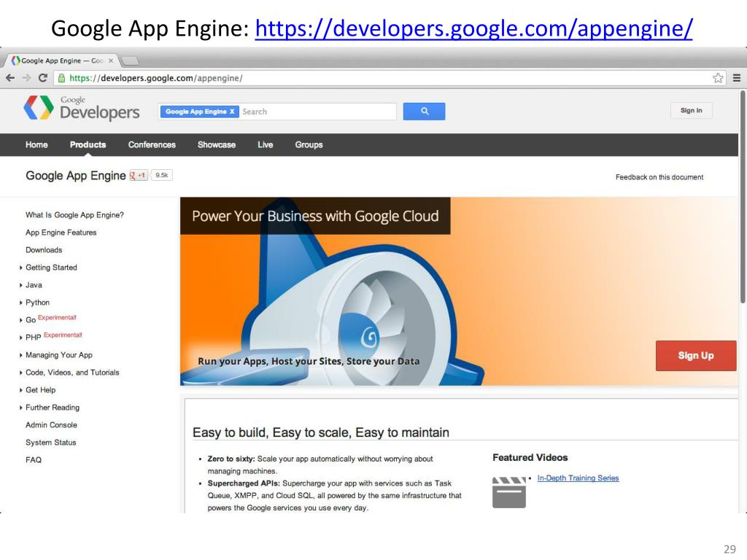The height and width of the screenshot is (560, 747).
Task: Click the Python sidebar label
Action: coord(38,303)
